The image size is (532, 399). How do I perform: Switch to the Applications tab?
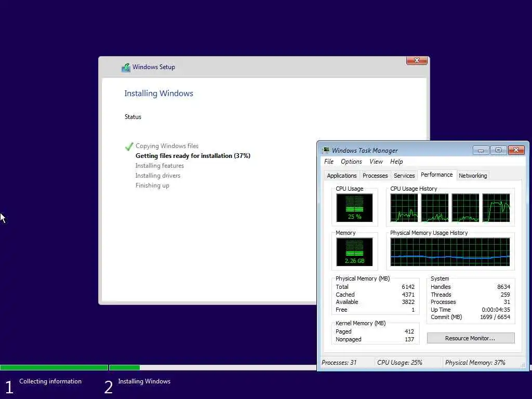coord(342,176)
